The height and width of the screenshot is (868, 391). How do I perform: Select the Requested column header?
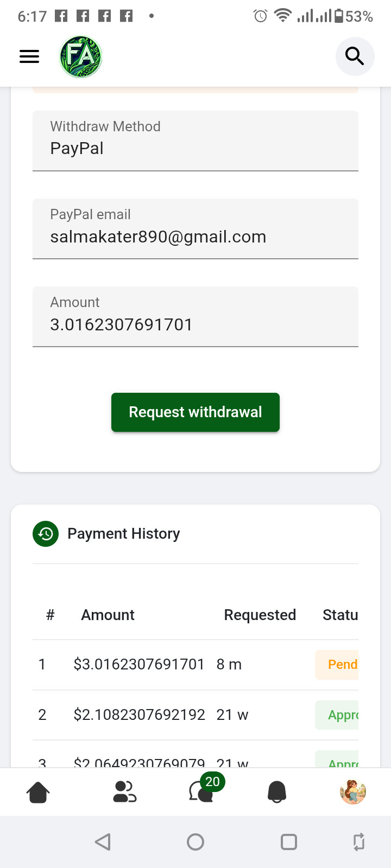tap(260, 615)
